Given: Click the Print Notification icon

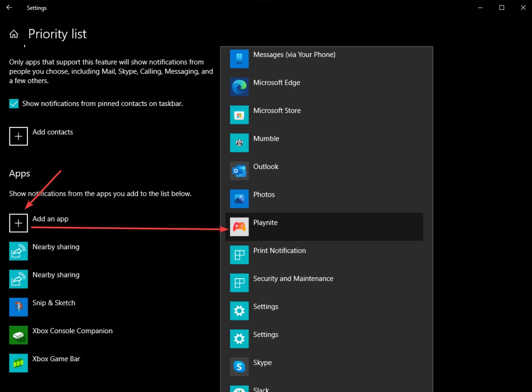Looking at the screenshot, I should point(239,255).
